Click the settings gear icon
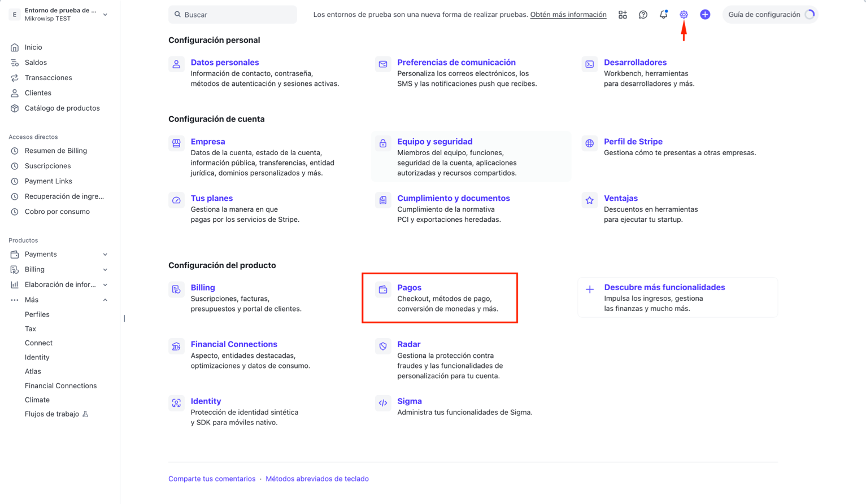Image resolution: width=866 pixels, height=504 pixels. [x=684, y=15]
